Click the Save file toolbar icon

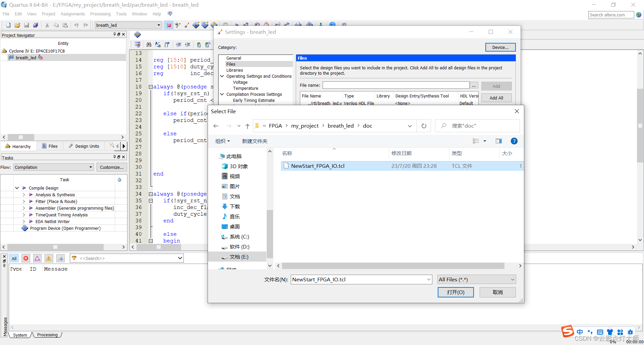tap(26, 25)
